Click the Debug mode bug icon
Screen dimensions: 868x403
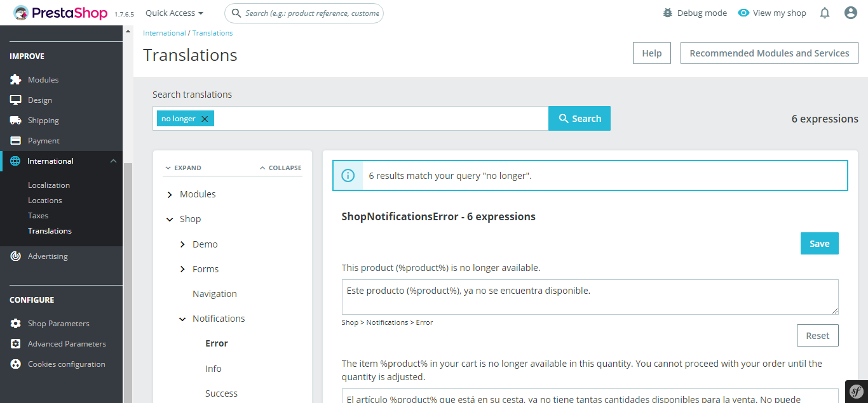pos(667,13)
